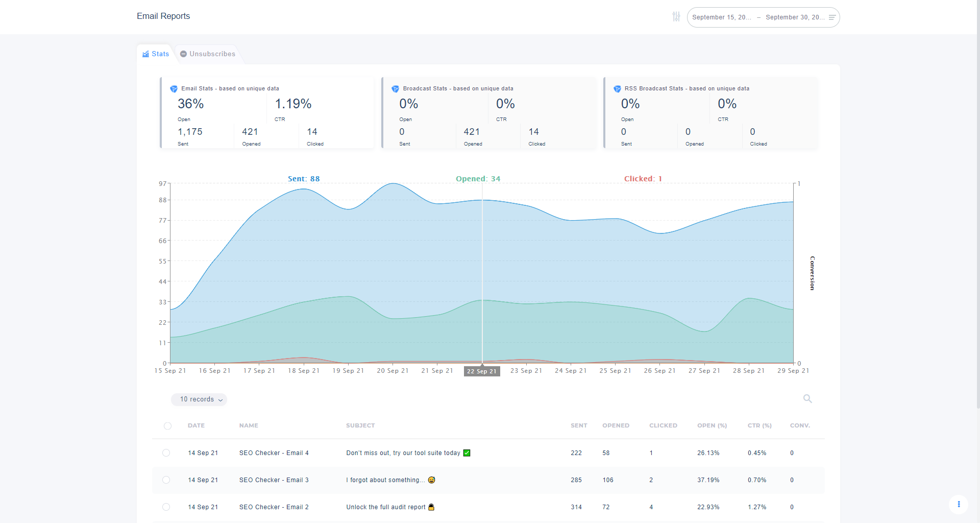Toggle the select-all rows checkbox in header
This screenshot has width=980, height=523.
[167, 426]
